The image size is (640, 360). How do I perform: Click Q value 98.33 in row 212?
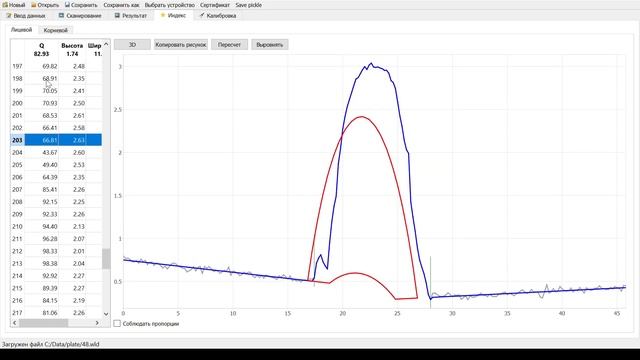click(x=50, y=251)
